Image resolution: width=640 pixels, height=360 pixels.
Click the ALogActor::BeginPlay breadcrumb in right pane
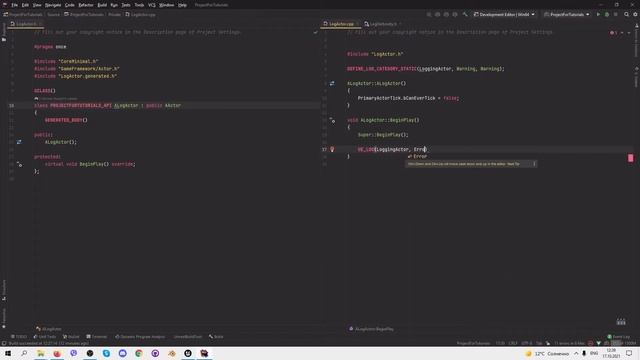pyautogui.click(x=371, y=329)
